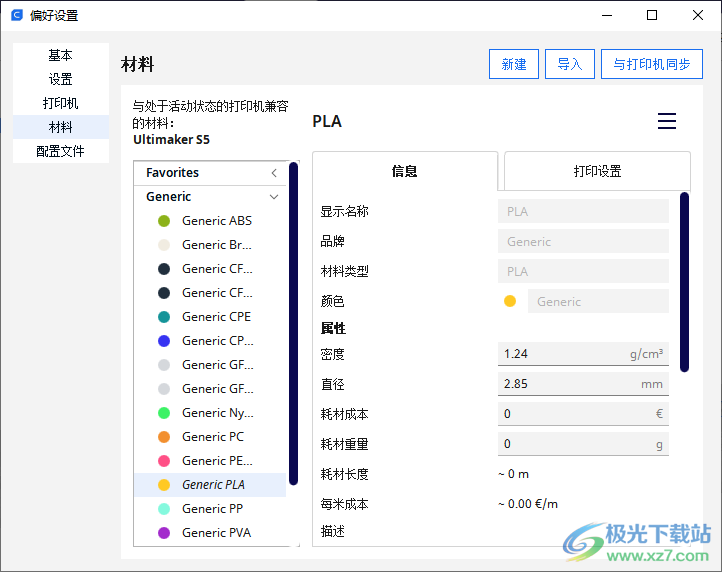Screen dimensions: 722x572
Task: Select Generic Ny... material
Action: click(x=210, y=413)
